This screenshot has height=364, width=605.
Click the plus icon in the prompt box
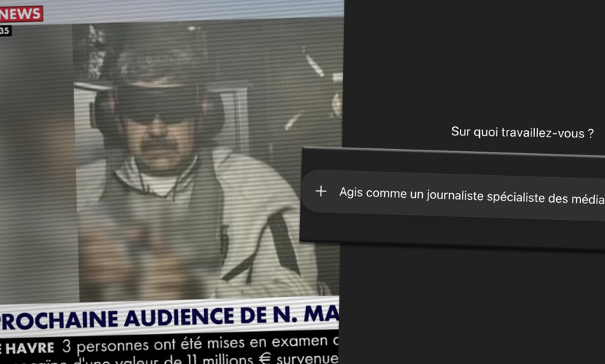pos(320,192)
